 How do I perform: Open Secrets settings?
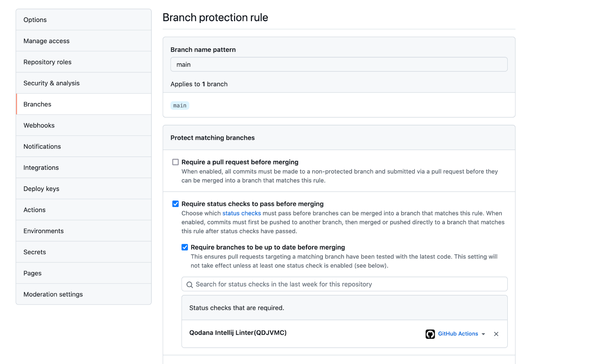click(83, 252)
